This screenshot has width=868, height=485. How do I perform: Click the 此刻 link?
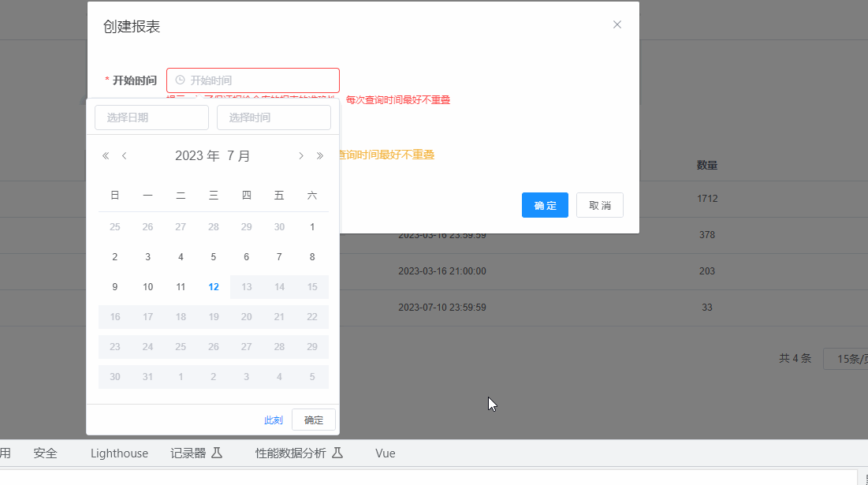(274, 420)
